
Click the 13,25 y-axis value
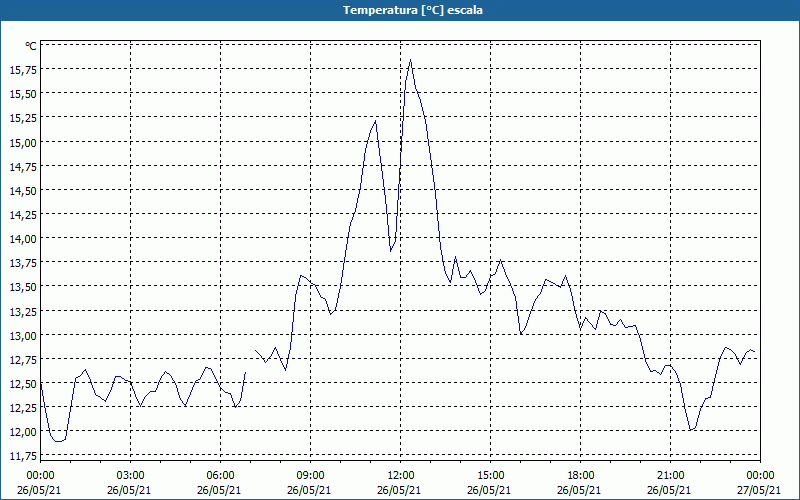23,311
